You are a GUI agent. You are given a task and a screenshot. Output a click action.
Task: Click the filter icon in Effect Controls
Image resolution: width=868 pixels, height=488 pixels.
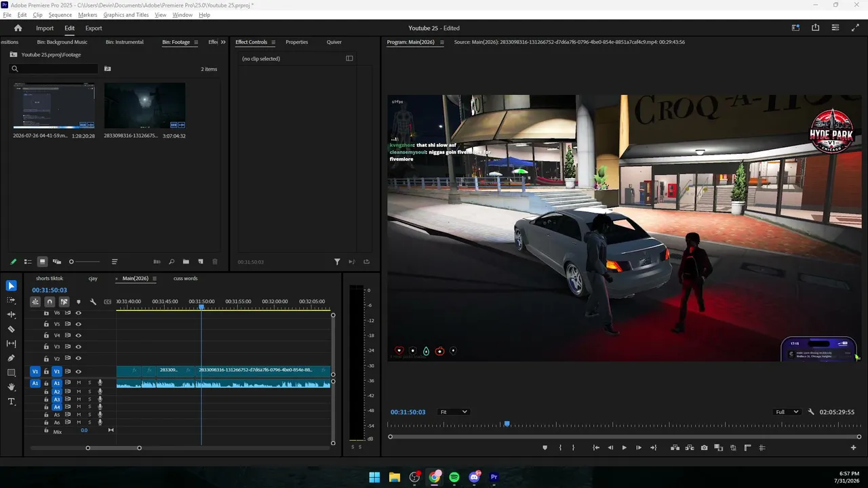(x=337, y=262)
